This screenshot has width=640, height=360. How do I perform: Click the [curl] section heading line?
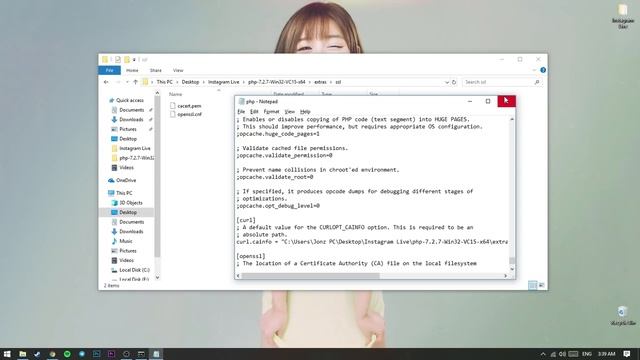(x=246, y=220)
